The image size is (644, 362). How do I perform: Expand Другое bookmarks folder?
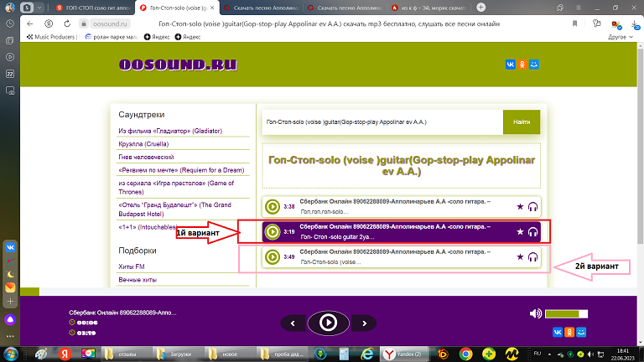[x=621, y=37]
